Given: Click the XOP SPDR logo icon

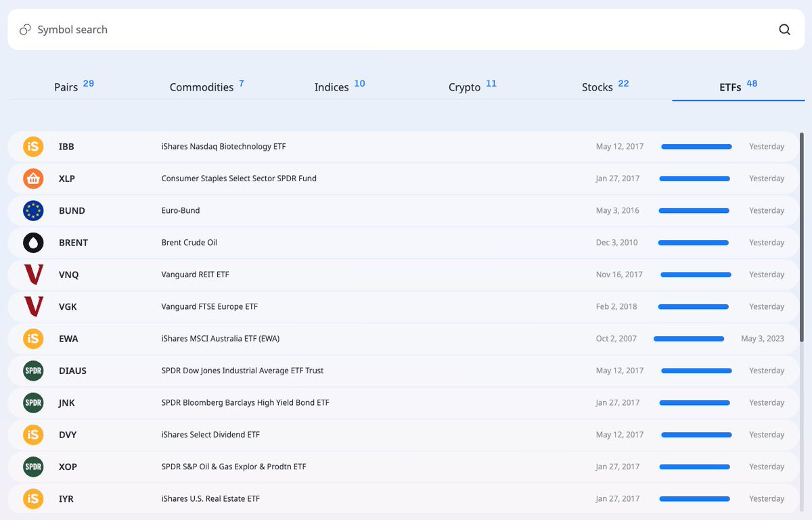Looking at the screenshot, I should pos(33,467).
